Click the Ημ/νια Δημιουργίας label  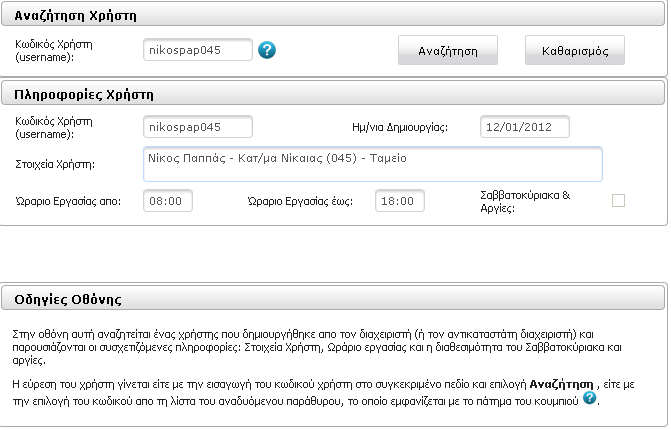(x=400, y=128)
